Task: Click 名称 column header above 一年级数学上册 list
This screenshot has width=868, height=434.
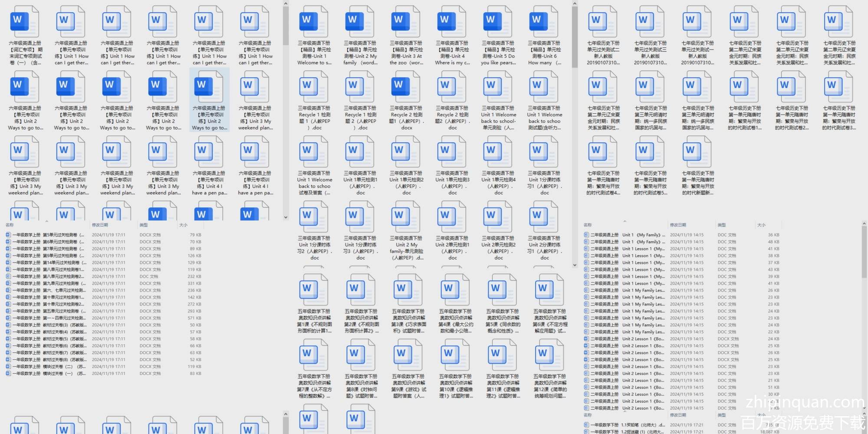Action: coord(10,225)
